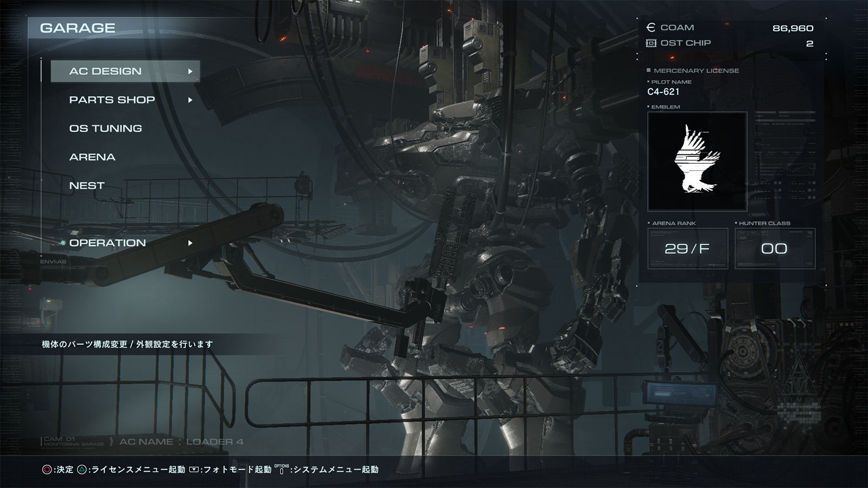Expand the OPERATION arrow

(x=190, y=243)
